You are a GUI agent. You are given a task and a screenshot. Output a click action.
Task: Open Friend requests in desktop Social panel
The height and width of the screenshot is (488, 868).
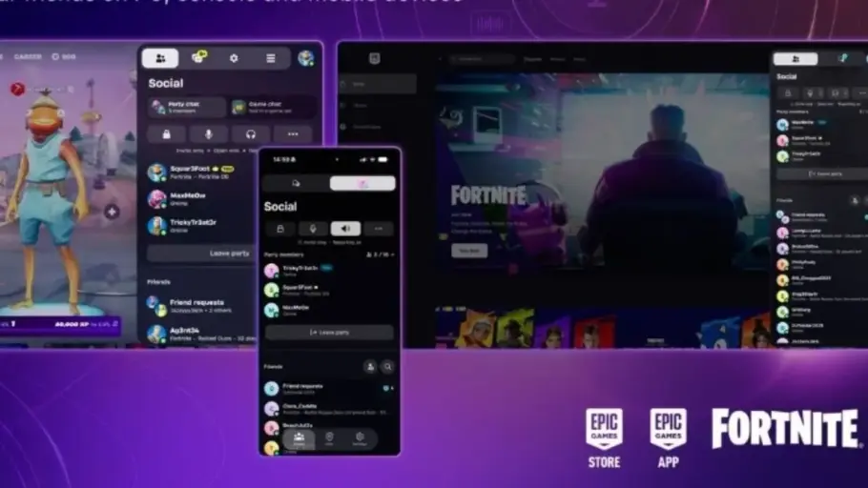821,216
